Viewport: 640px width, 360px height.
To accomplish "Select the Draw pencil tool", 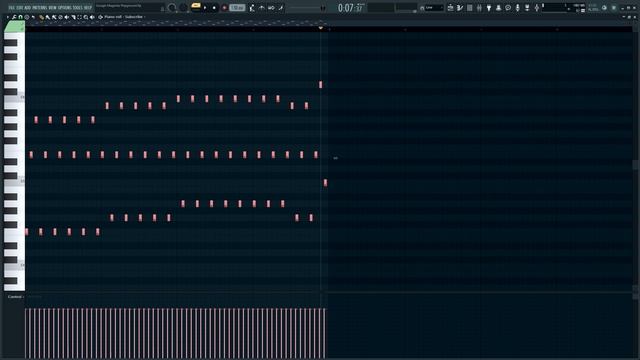I will pos(41,17).
